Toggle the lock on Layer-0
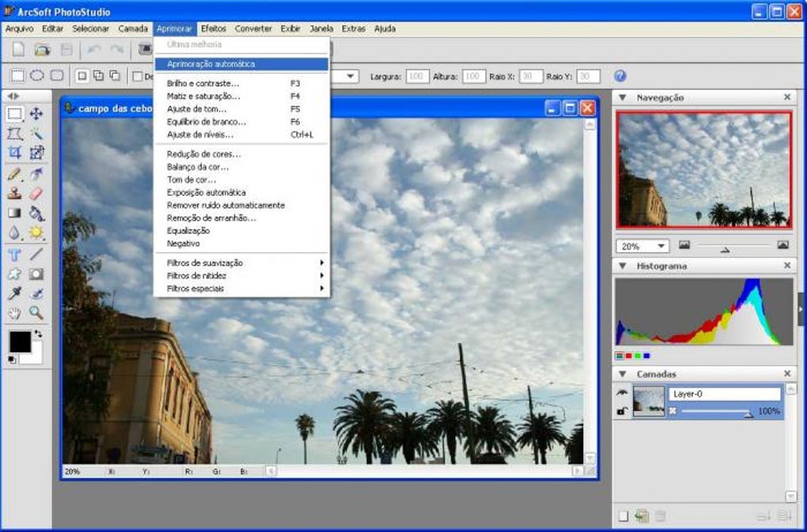 click(622, 411)
